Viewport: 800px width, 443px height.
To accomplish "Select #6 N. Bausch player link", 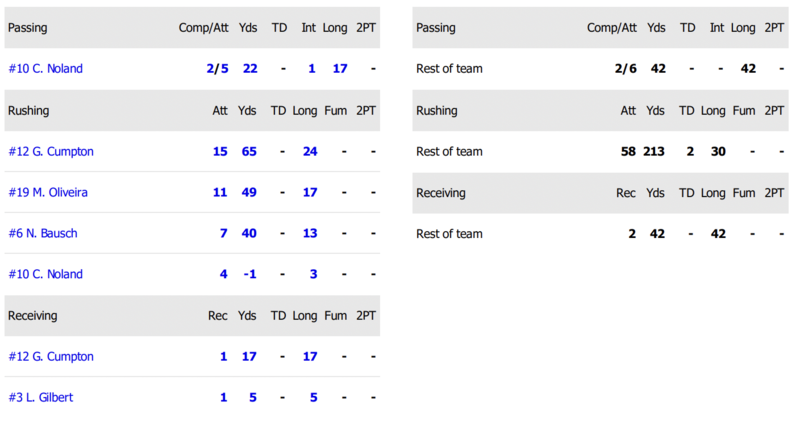I will point(42,233).
